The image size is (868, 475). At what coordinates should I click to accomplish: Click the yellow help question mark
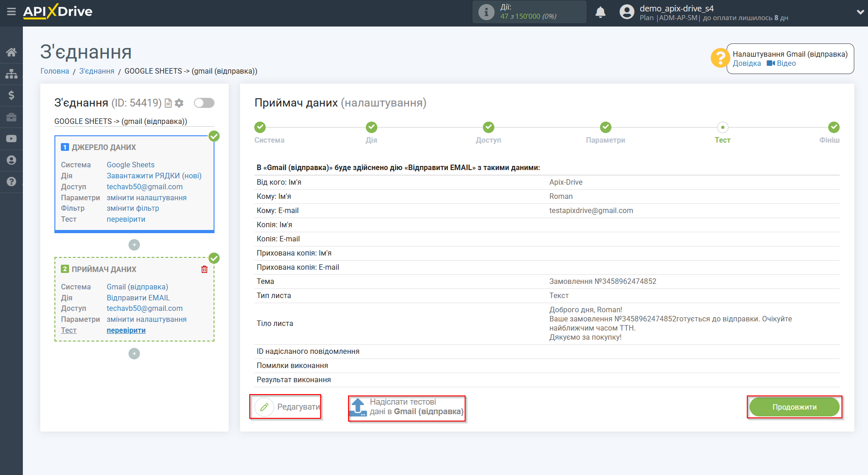pos(720,58)
